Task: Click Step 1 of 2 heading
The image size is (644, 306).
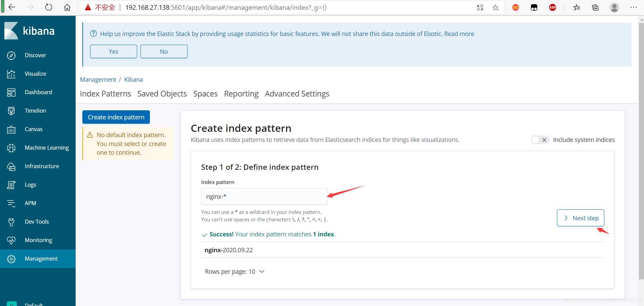Action: click(x=260, y=167)
